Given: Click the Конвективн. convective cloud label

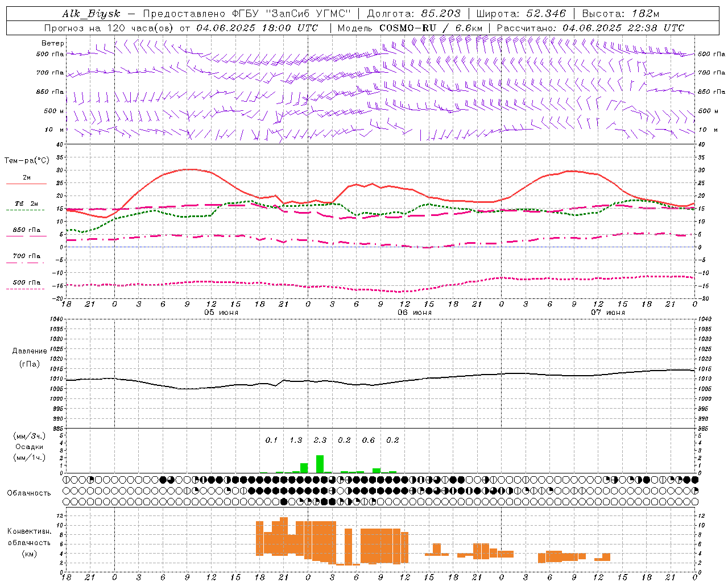Looking at the screenshot, I should [30, 531].
